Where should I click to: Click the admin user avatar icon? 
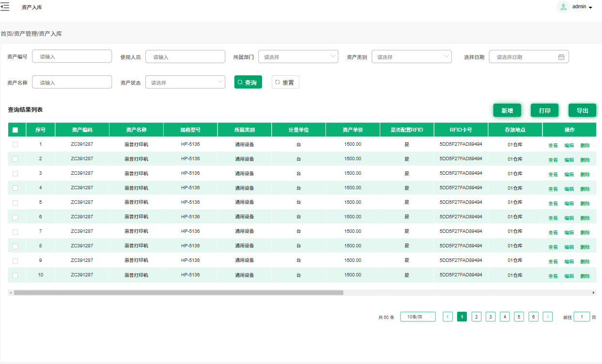tap(563, 7)
